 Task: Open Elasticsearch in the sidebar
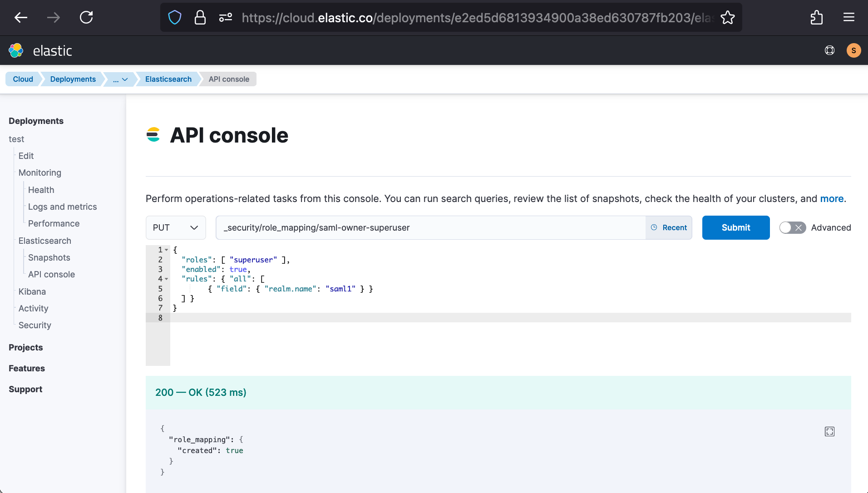[x=44, y=241]
